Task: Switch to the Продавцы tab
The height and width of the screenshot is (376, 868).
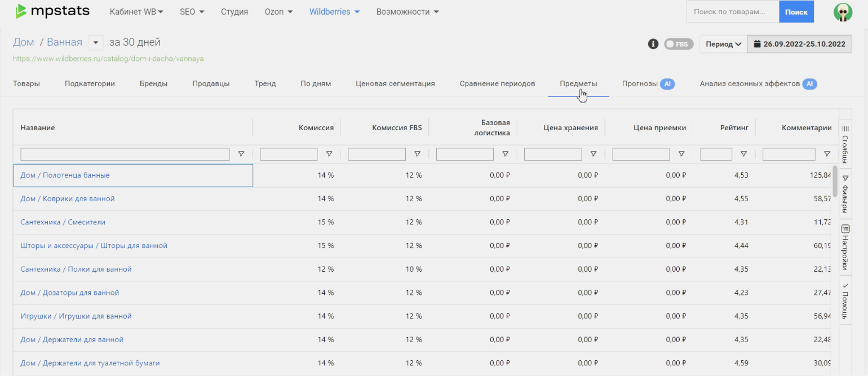Action: click(211, 84)
